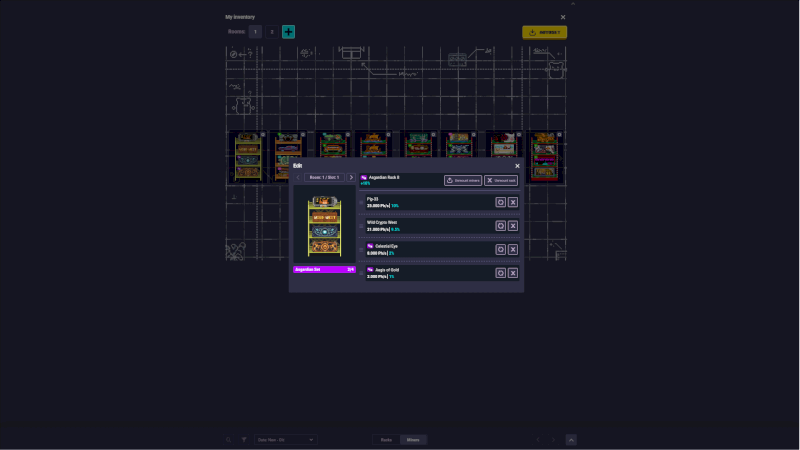
Task: Replace the Wild Crypto West miner
Action: click(x=501, y=226)
